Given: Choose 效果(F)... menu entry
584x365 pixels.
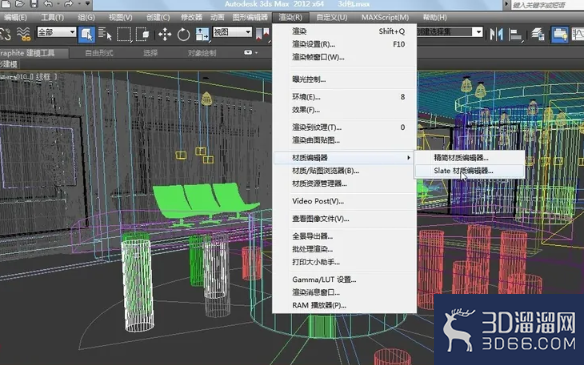Looking at the screenshot, I should pos(344,110).
